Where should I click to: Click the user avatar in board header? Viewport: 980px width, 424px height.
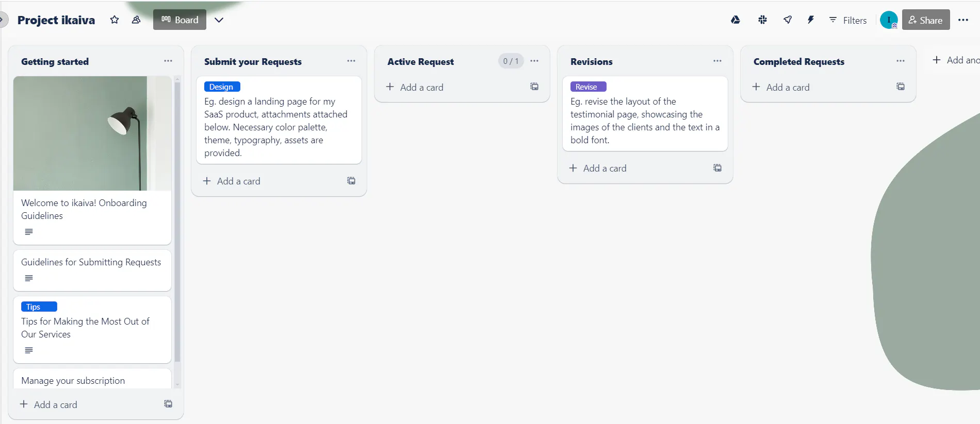pos(889,20)
